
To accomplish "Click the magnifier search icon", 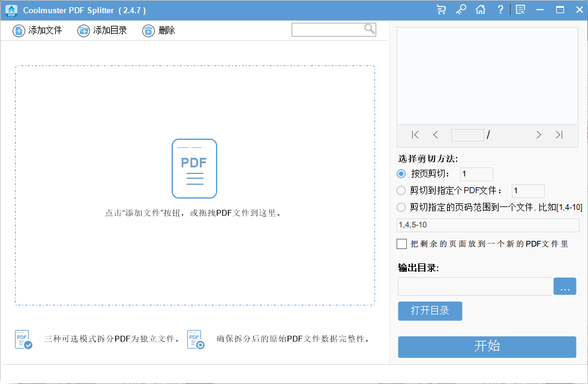I will coord(370,29).
